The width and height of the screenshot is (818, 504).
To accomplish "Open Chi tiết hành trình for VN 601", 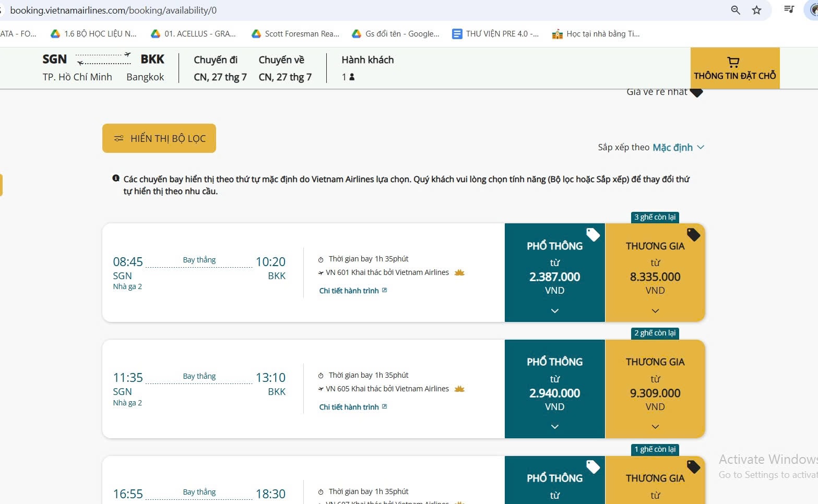I will coord(353,291).
